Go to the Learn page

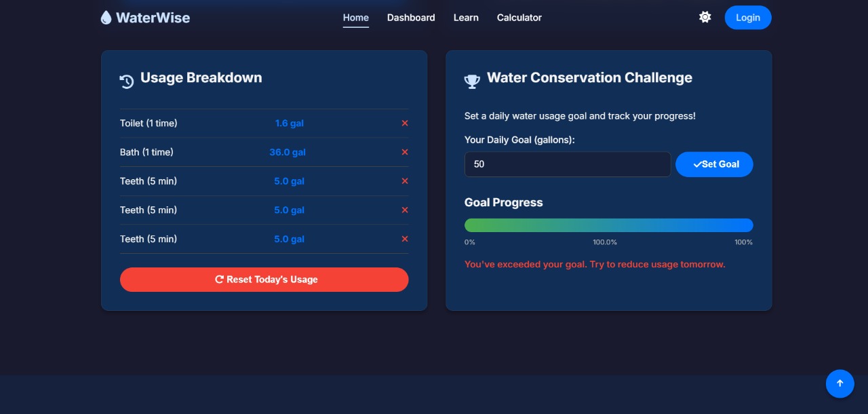click(x=466, y=18)
